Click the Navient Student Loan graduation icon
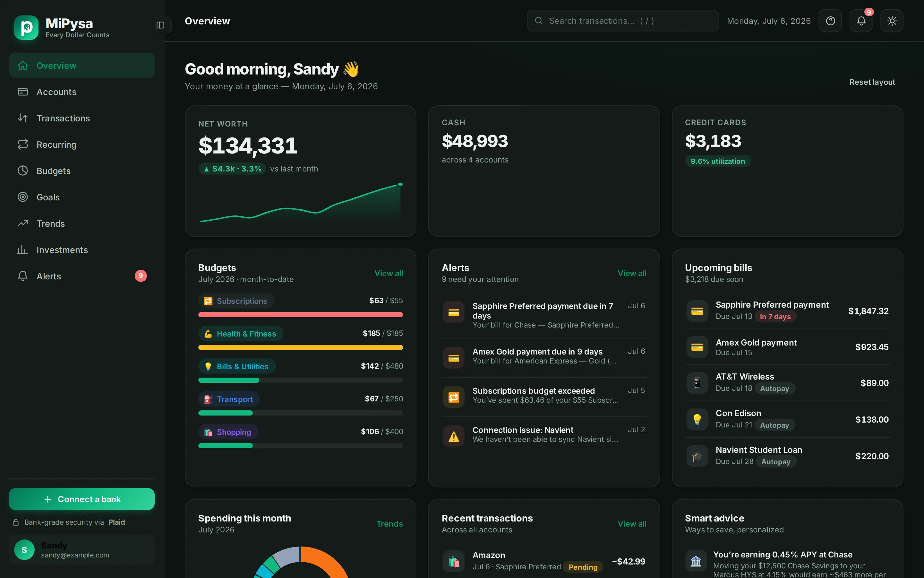 (x=697, y=456)
